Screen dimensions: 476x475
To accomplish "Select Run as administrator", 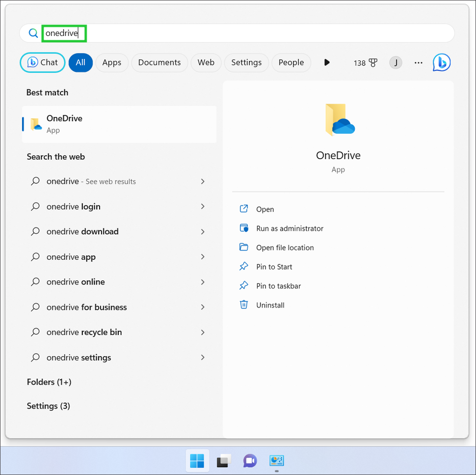I will click(289, 228).
